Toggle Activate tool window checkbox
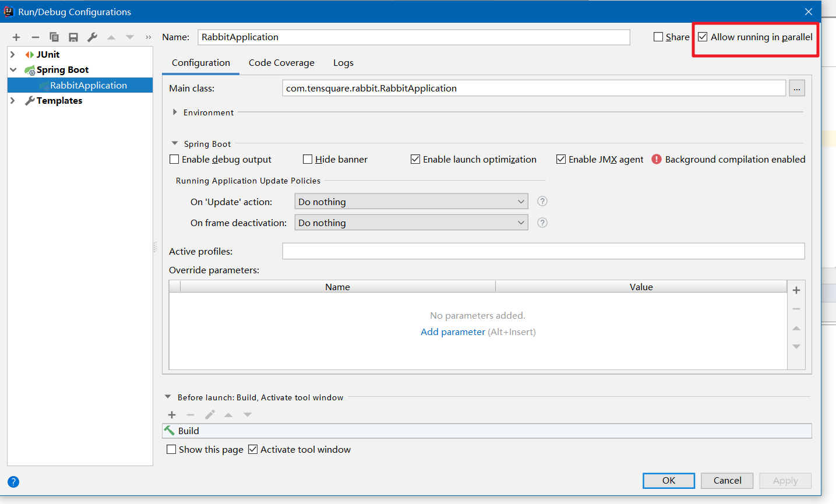The height and width of the screenshot is (504, 836). click(x=253, y=449)
